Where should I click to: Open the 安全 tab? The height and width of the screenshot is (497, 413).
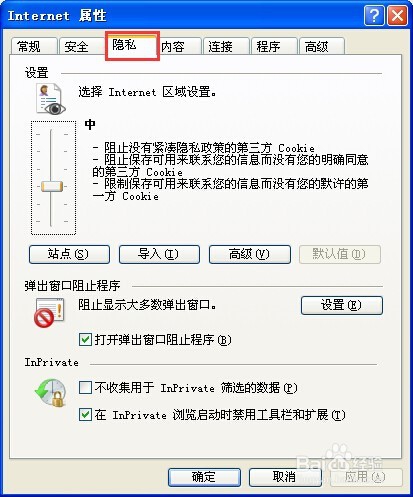(82, 46)
